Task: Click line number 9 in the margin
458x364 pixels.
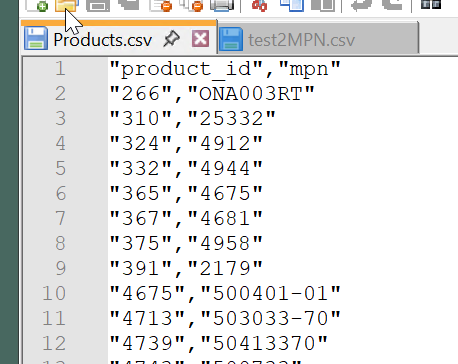Action: 60,268
